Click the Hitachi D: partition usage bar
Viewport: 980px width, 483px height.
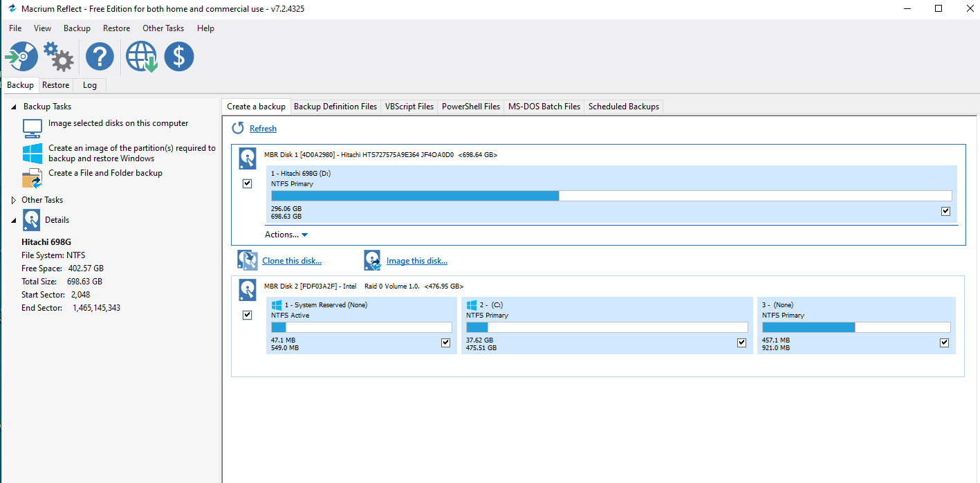click(x=611, y=196)
